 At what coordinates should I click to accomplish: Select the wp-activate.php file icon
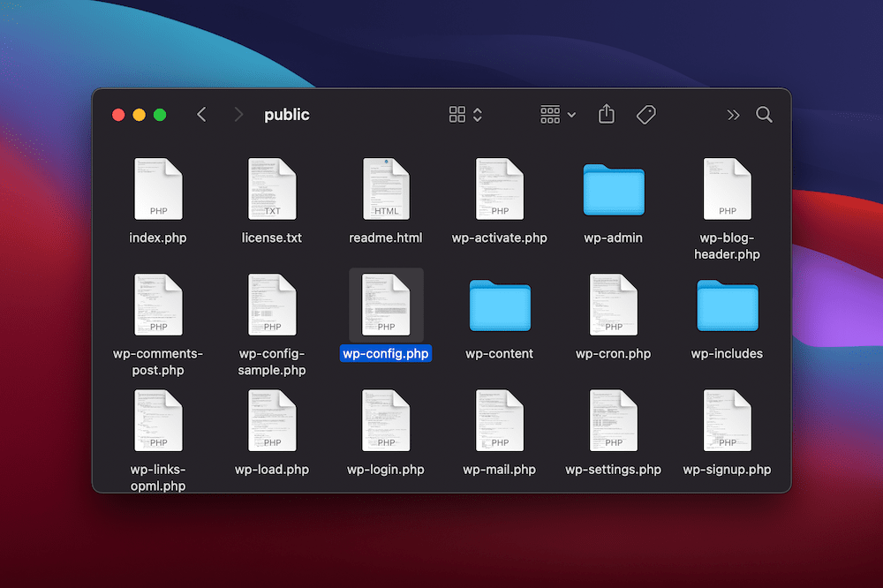[500, 189]
